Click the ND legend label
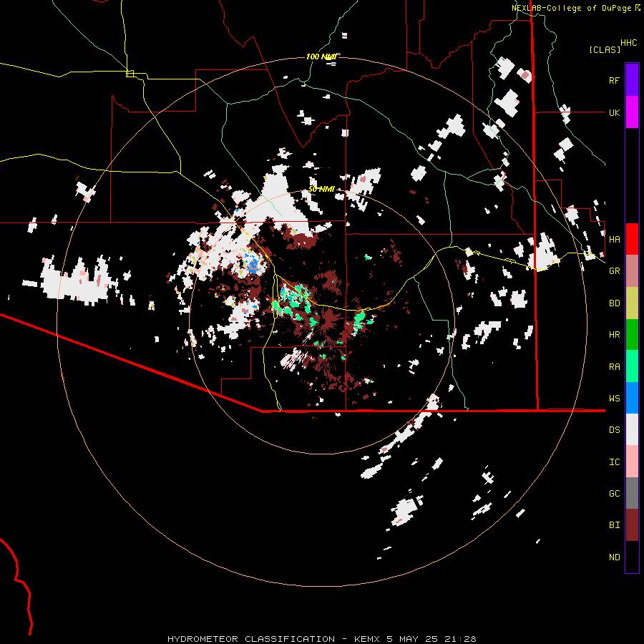The height and width of the screenshot is (644, 644). pos(614,557)
